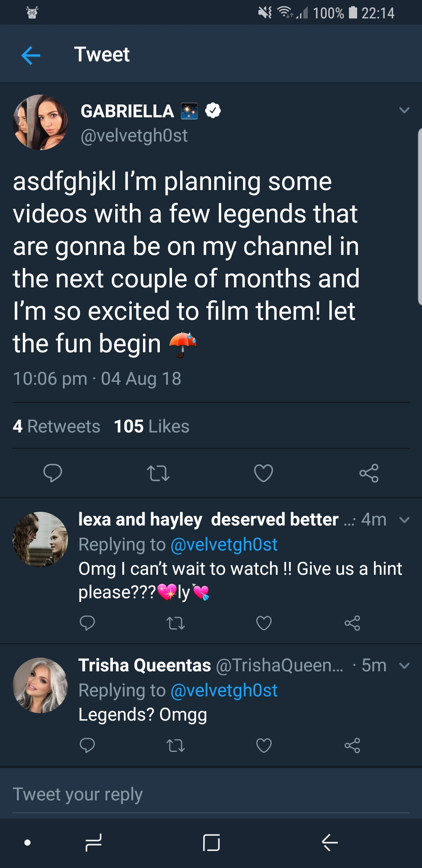Viewport: 422px width, 868px height.
Task: Open GABRIELLA's profile picture
Action: click(40, 122)
